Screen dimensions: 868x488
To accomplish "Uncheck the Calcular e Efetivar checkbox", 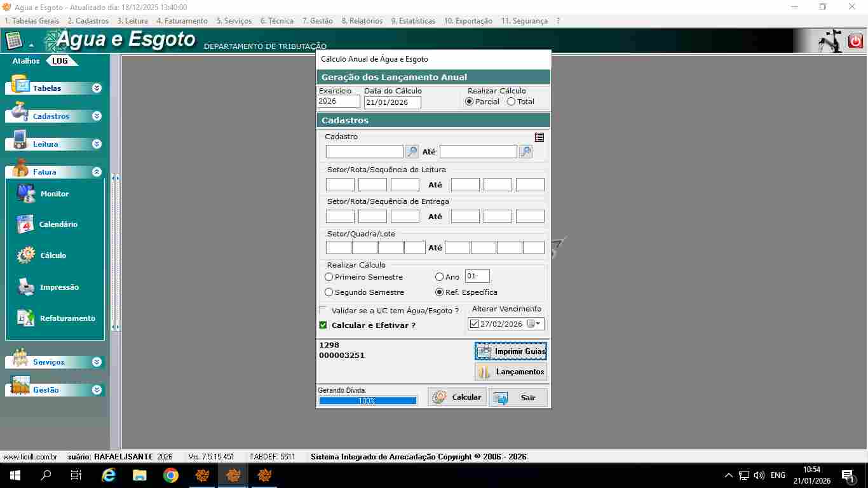I will [323, 325].
